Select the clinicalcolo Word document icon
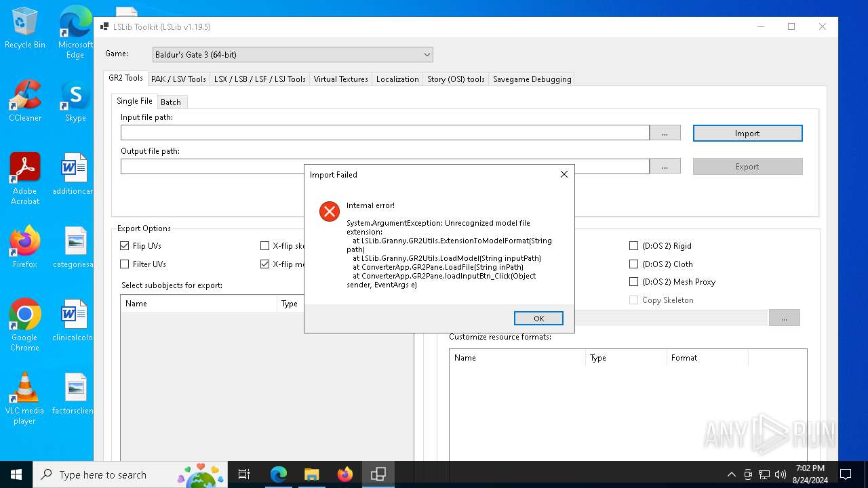 [x=74, y=321]
